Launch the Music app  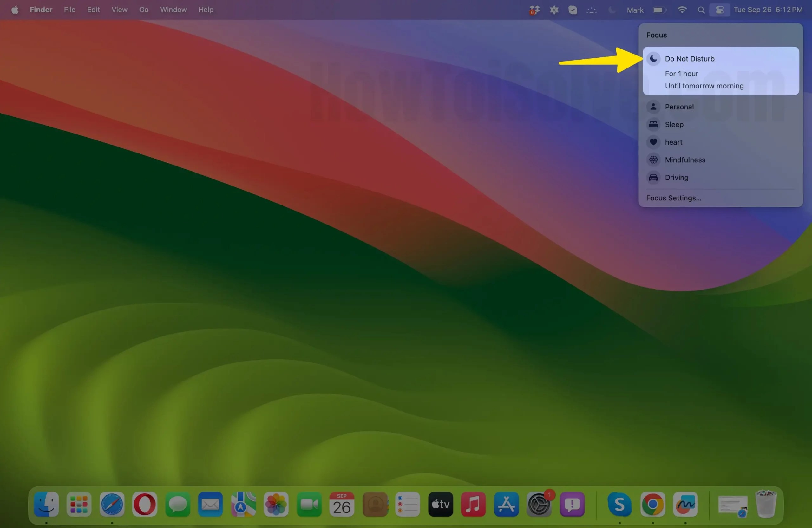coord(473,505)
